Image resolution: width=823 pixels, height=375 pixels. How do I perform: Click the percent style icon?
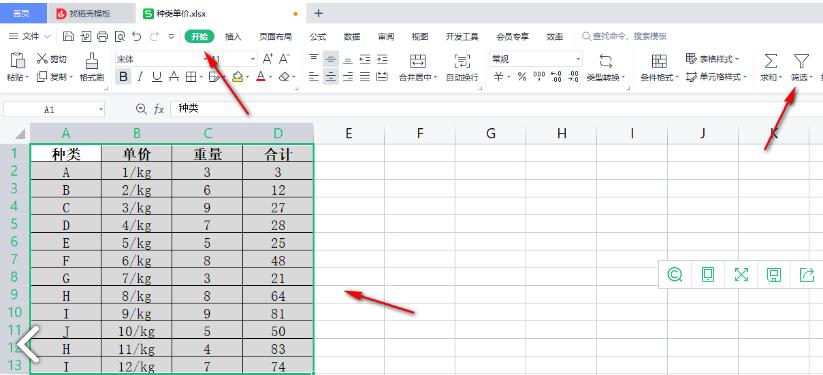pos(522,77)
